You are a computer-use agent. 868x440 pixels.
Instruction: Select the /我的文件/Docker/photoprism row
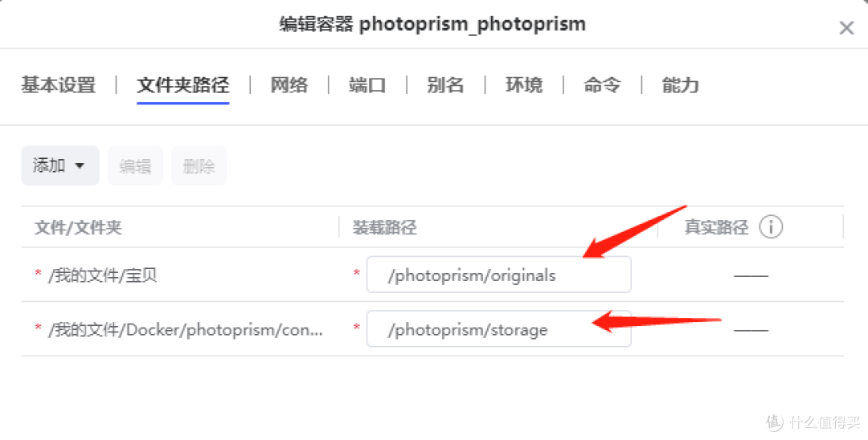432,329
